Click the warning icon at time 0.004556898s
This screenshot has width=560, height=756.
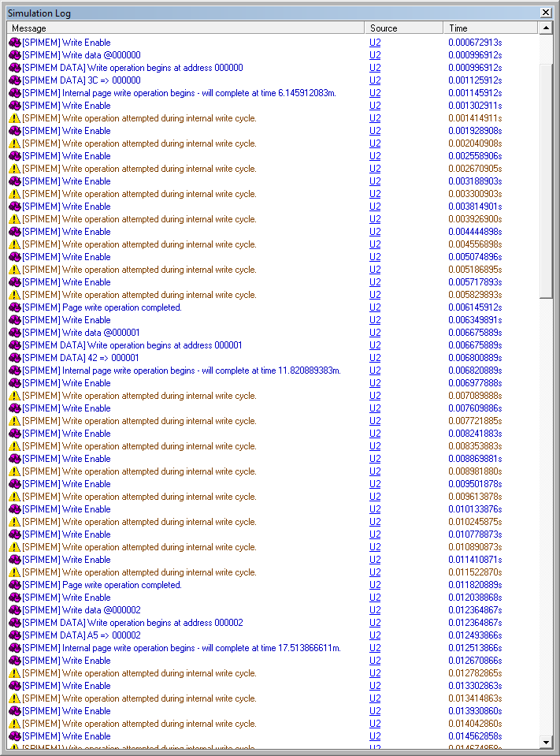click(x=14, y=244)
